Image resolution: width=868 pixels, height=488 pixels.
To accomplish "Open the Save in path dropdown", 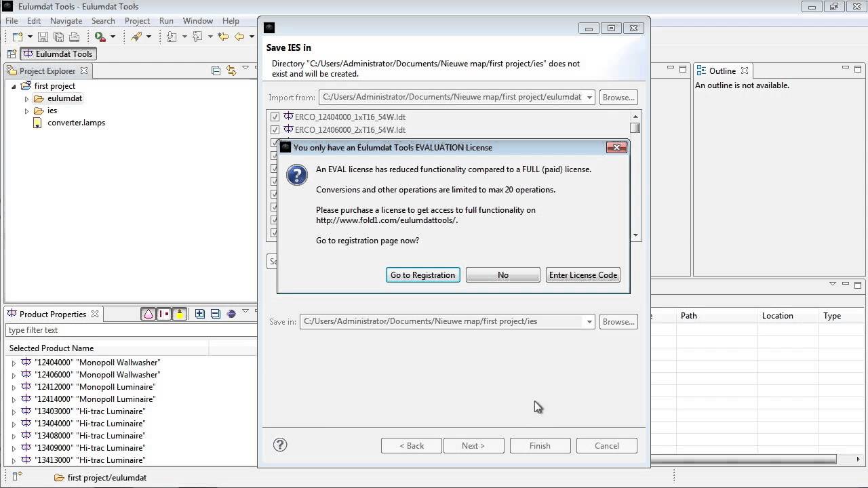I will [589, 321].
